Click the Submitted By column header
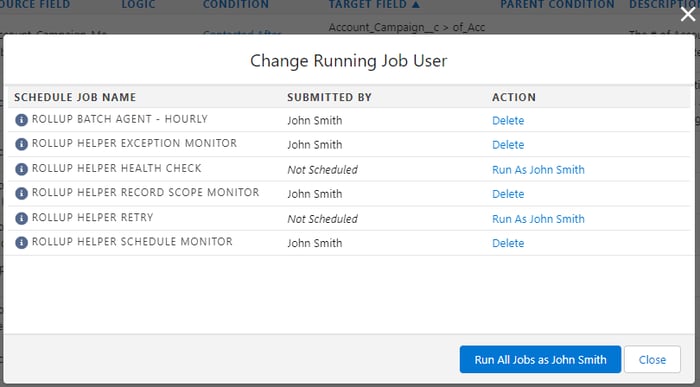Image resolution: width=700 pixels, height=387 pixels. (x=329, y=97)
